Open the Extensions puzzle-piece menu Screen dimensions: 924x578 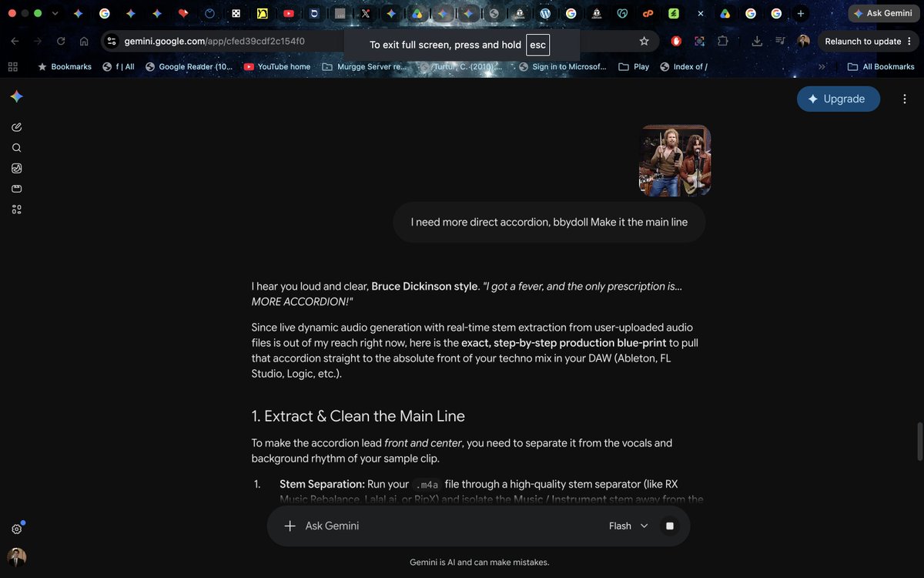(722, 42)
